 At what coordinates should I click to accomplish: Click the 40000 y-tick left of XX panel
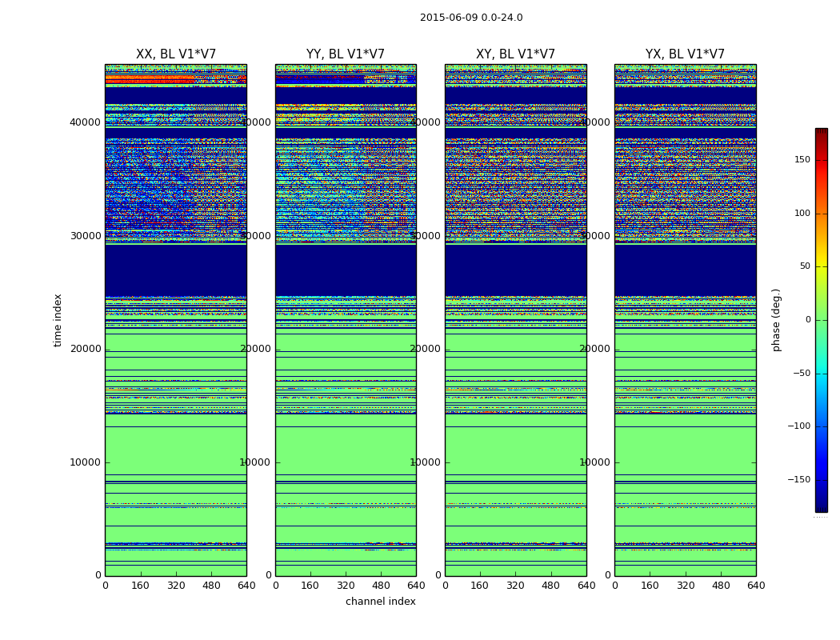86,122
